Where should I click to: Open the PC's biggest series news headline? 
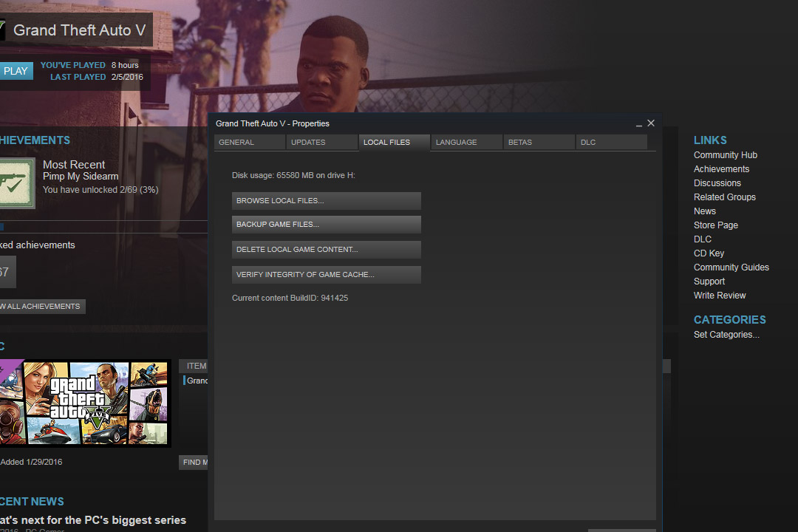tap(93, 519)
